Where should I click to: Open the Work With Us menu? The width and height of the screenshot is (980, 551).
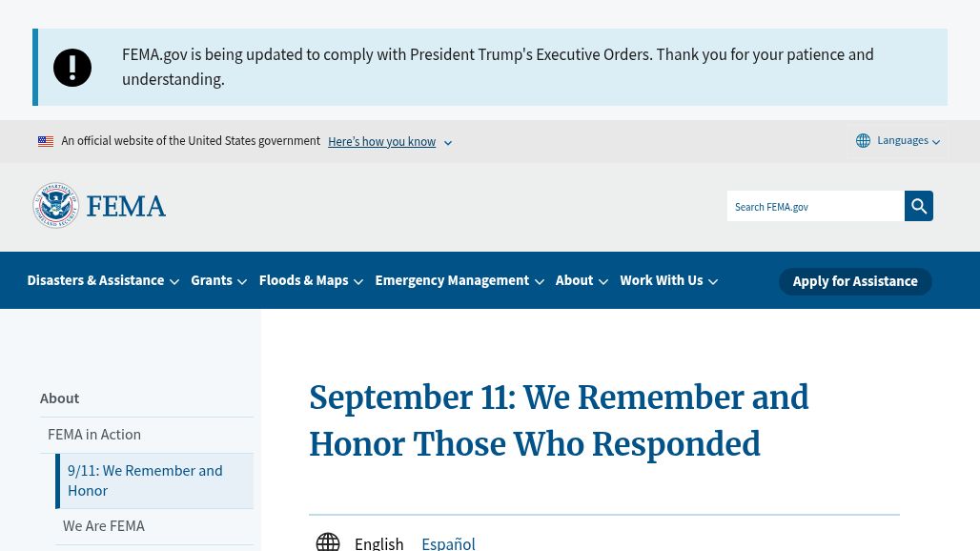pyautogui.click(x=669, y=280)
